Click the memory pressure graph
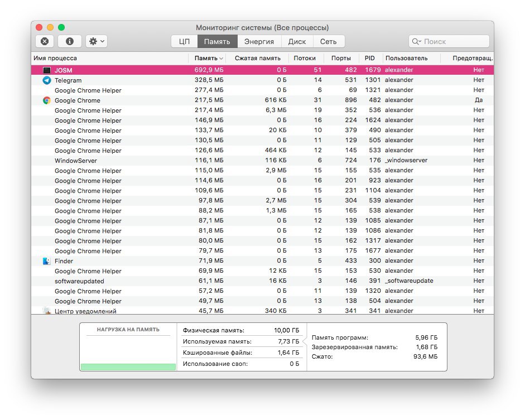Screen dimensions: 525x420 point(128,353)
